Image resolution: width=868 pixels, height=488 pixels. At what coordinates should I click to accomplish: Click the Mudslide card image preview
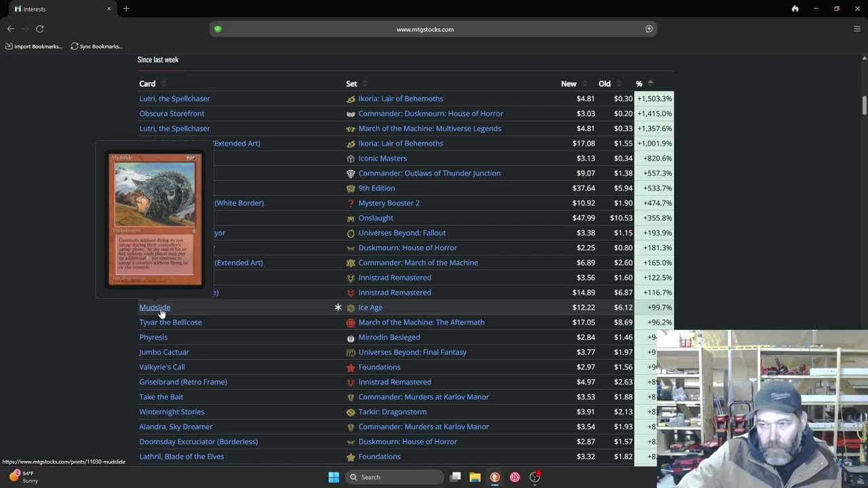coord(155,220)
